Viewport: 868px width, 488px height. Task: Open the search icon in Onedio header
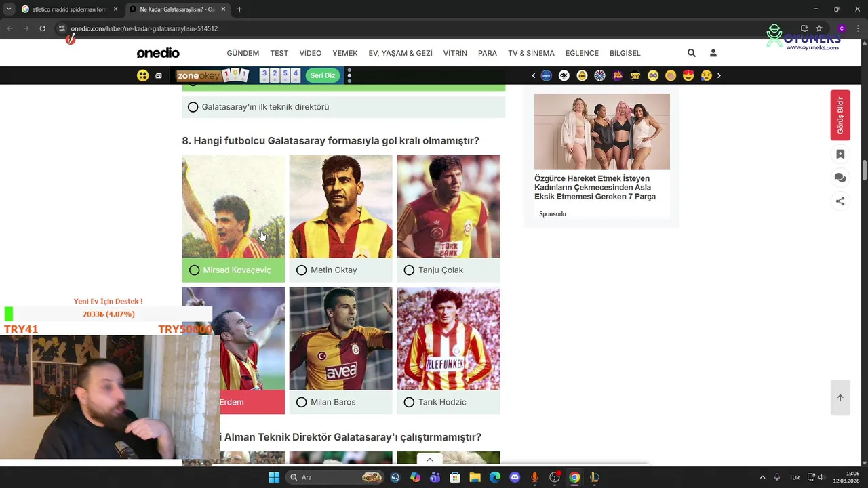click(691, 53)
